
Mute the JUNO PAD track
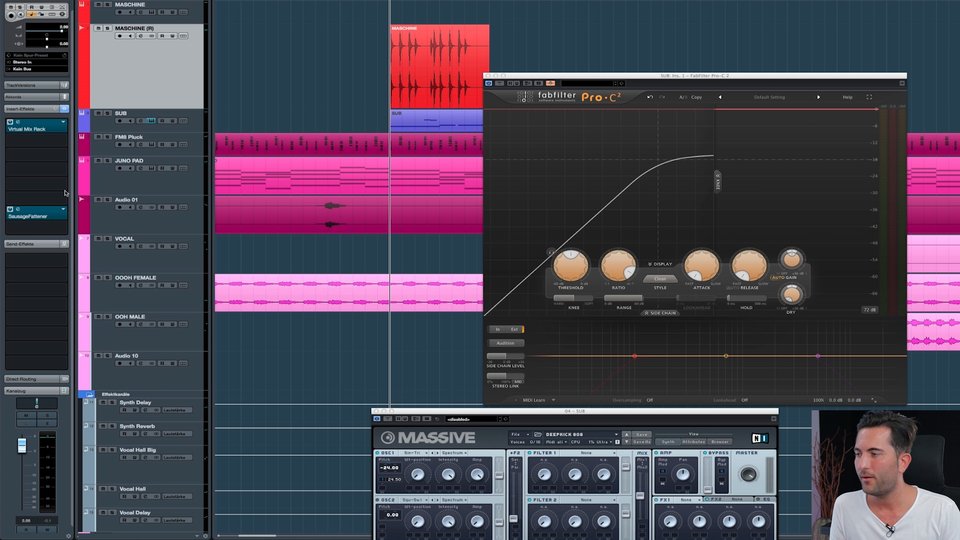(99, 160)
